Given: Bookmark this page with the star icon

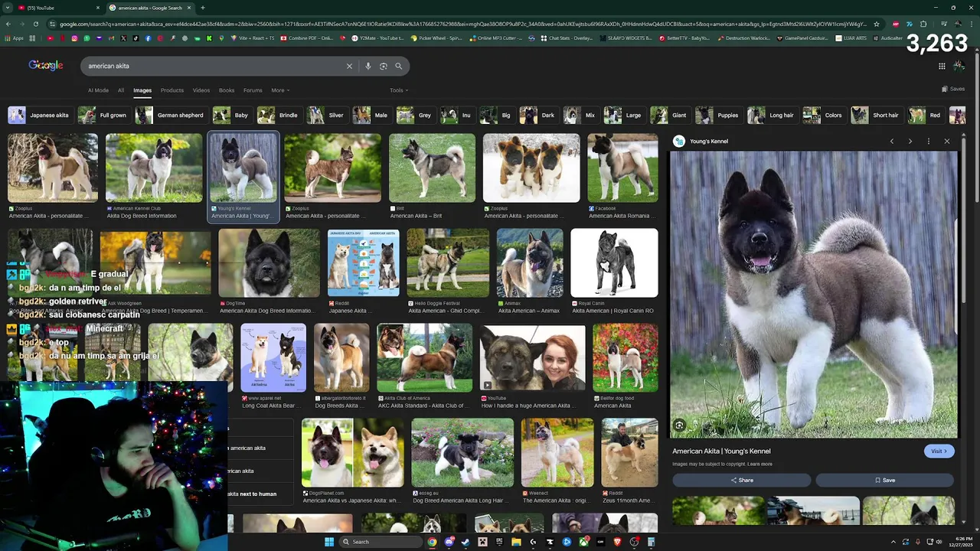Looking at the screenshot, I should (877, 24).
